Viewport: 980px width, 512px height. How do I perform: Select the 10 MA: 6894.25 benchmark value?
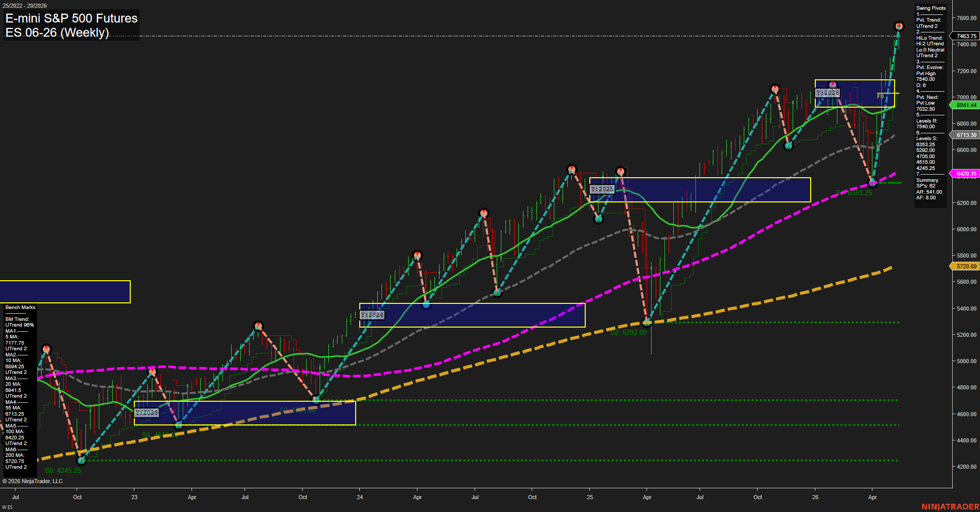pyautogui.click(x=15, y=364)
